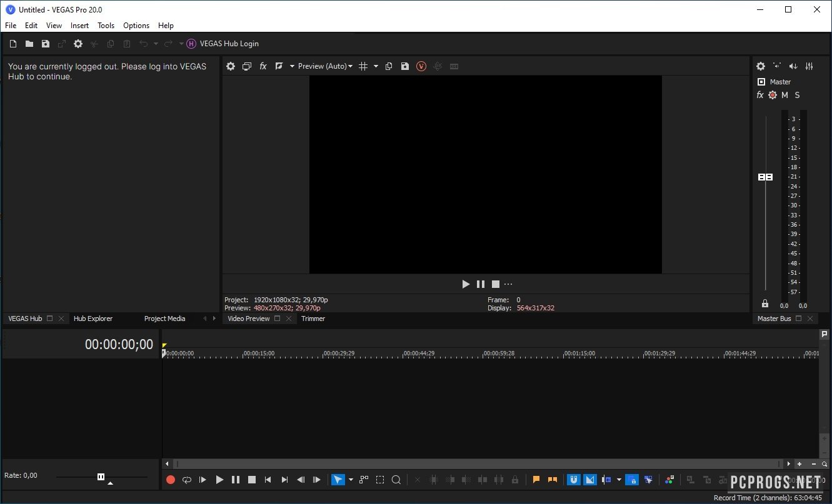Image resolution: width=832 pixels, height=504 pixels.
Task: Toggle the preview overlays grid icon
Action: [x=363, y=66]
